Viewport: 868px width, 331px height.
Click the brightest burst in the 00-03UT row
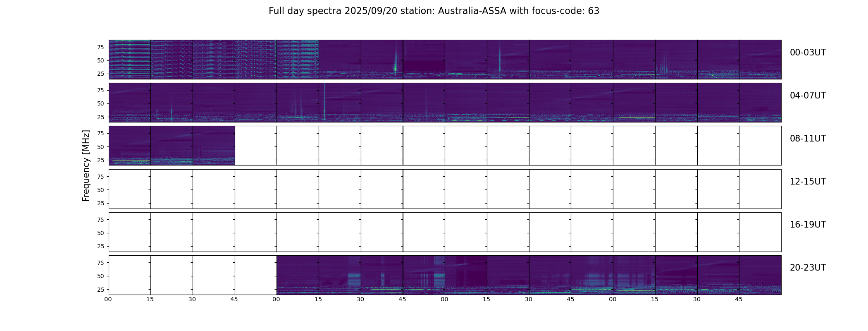(395, 66)
